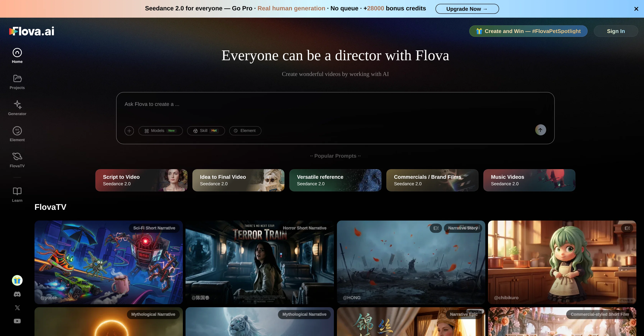Select the Script to Video prompt card

(x=141, y=180)
